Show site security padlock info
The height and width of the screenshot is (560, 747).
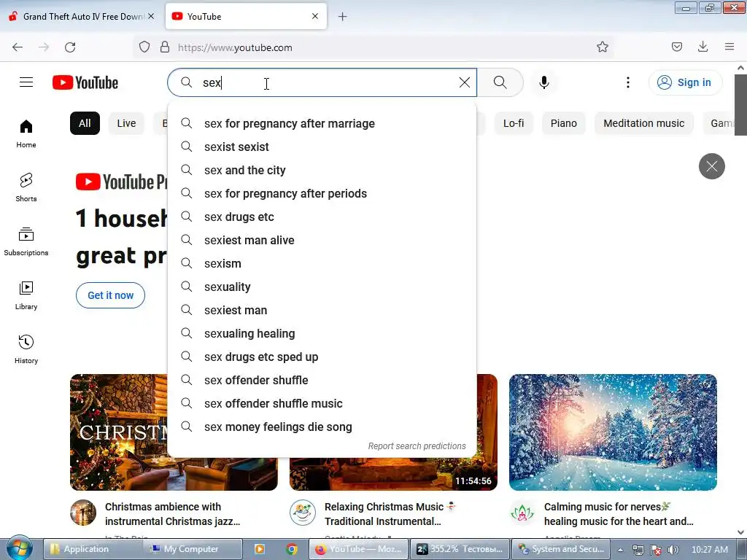pos(165,47)
